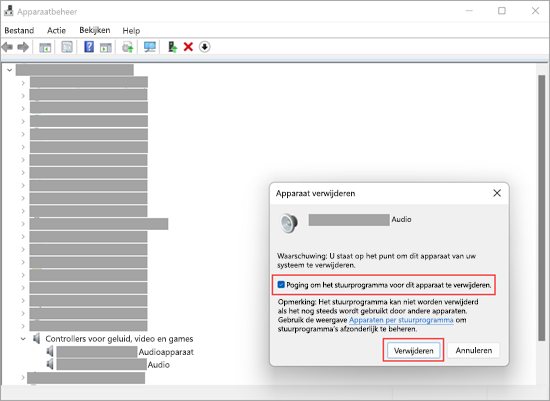Click the update driver icon with green arrow
Screen dimensions: 550x401
pos(128,47)
